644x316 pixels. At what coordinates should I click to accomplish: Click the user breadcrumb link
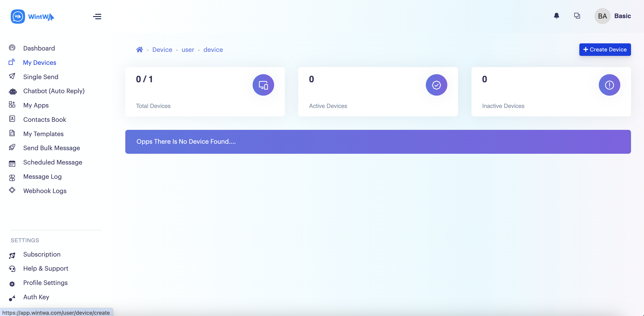[x=188, y=50]
